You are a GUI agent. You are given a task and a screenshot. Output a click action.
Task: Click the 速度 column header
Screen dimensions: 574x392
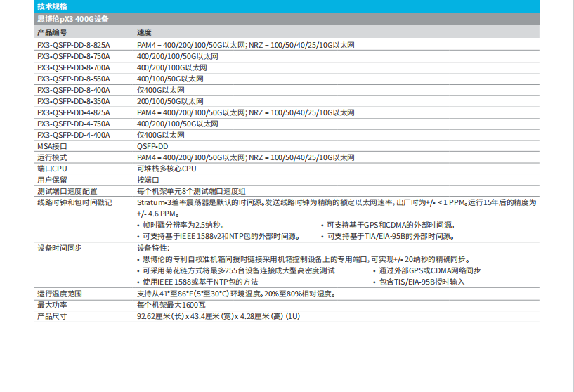[x=144, y=33]
